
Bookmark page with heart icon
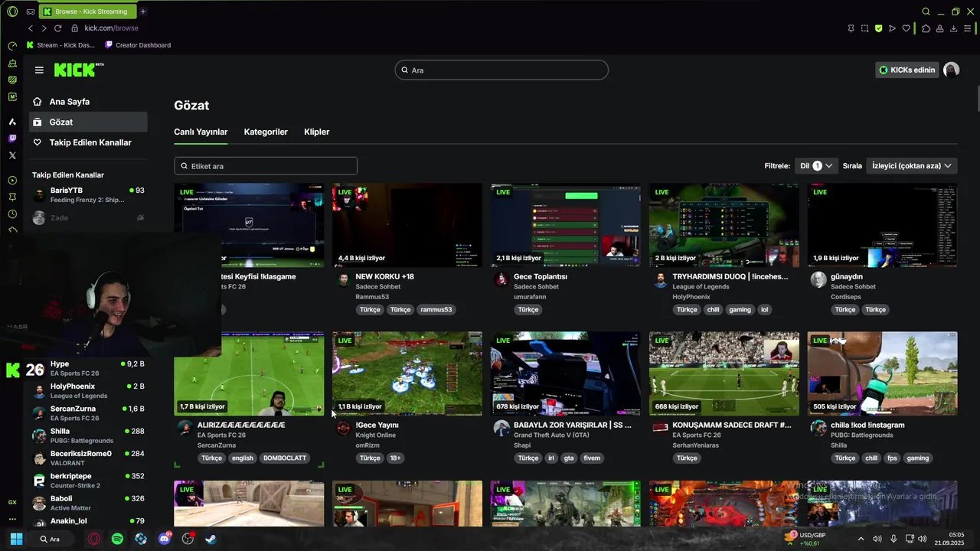(906, 28)
